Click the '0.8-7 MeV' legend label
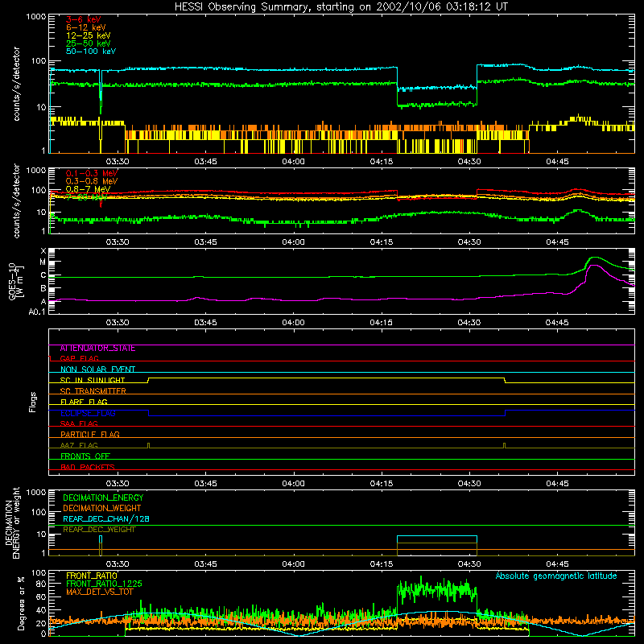The height and width of the screenshot is (644, 644). pyautogui.click(x=88, y=189)
